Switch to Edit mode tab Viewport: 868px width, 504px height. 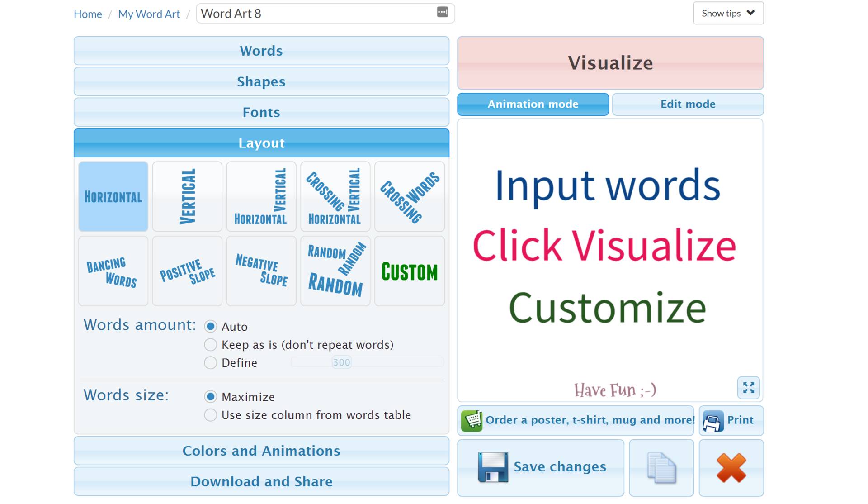687,104
